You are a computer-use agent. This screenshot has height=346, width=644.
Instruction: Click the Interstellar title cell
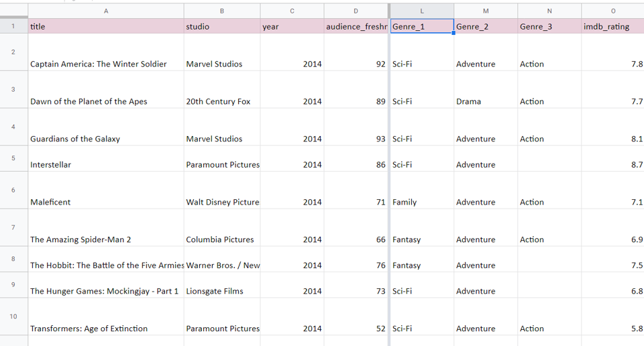(x=106, y=158)
